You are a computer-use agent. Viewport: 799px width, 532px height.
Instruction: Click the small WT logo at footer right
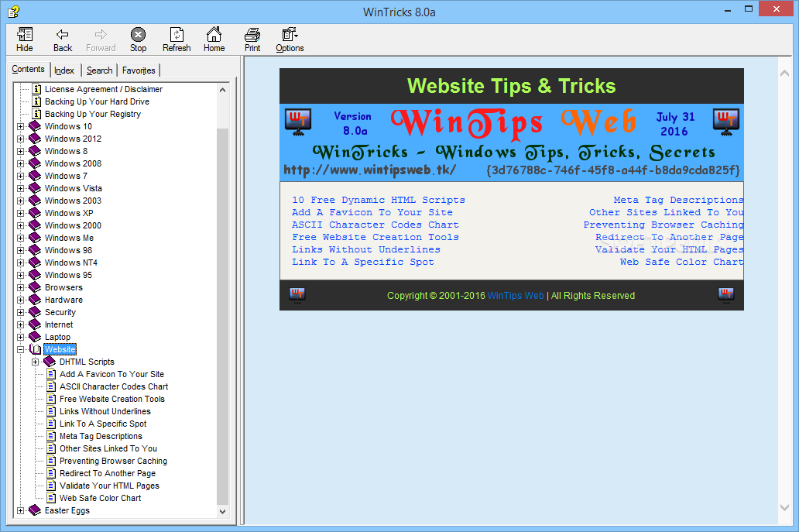tap(726, 295)
